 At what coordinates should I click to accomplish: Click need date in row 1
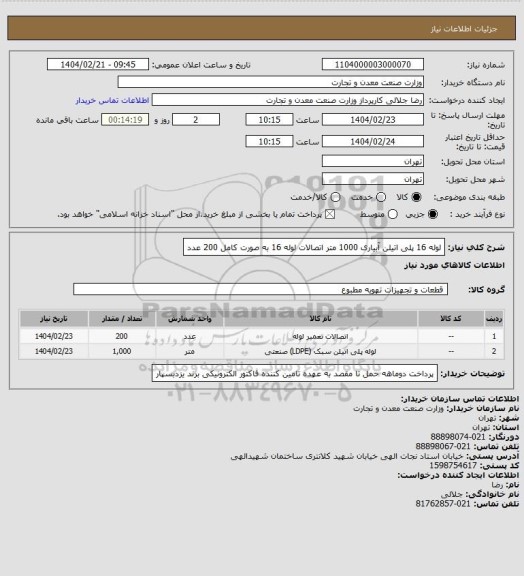(54, 336)
